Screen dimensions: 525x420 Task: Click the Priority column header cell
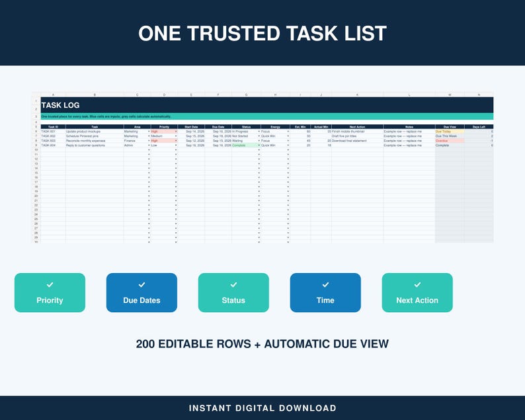(164, 127)
